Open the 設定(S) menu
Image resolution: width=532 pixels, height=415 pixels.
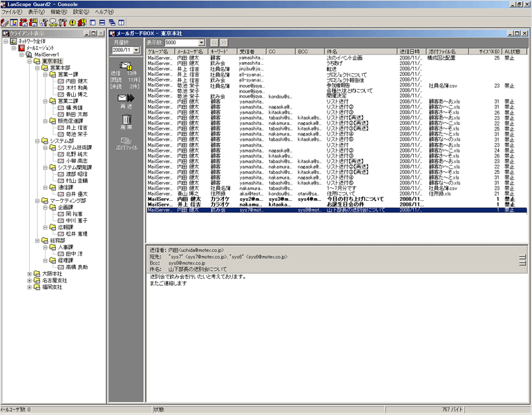[81, 12]
